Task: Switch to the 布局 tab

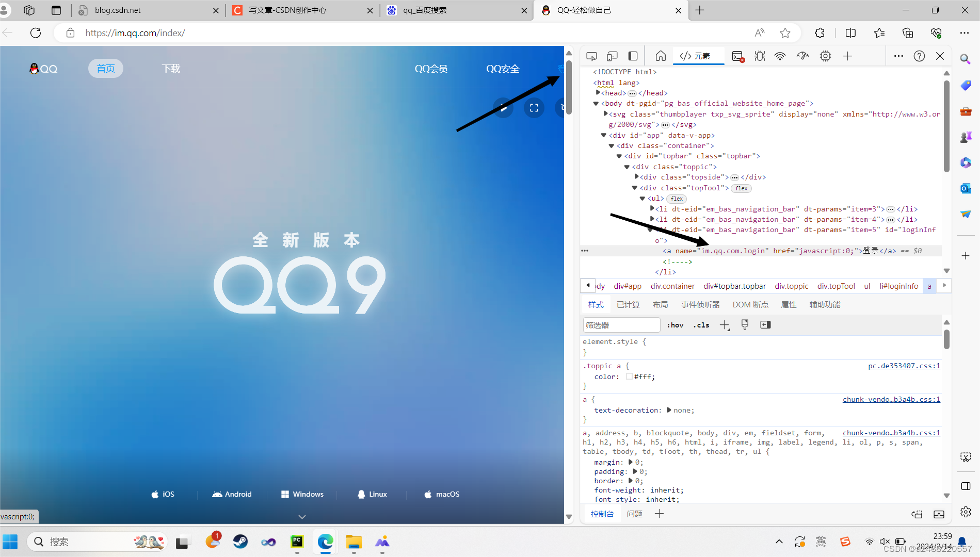Action: point(660,305)
